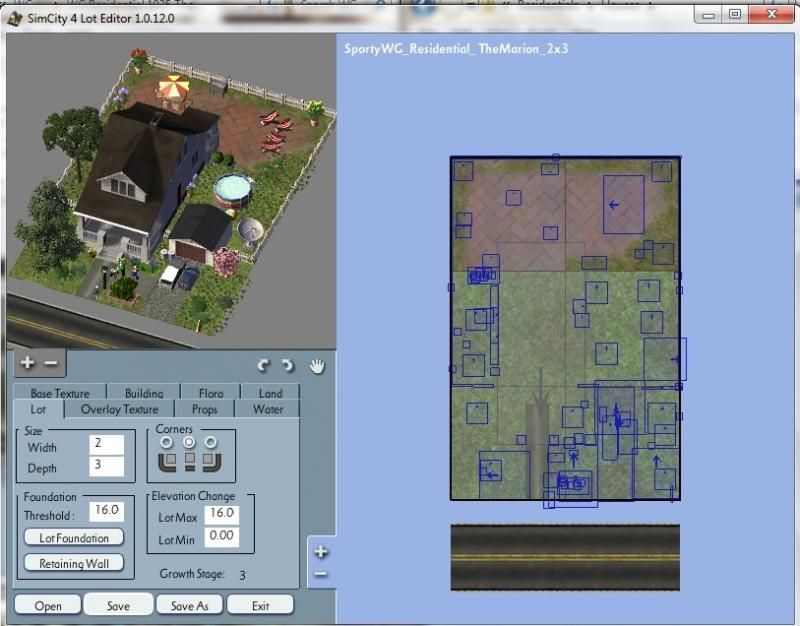Click the Exit button
Image resolution: width=800 pixels, height=626 pixels.
click(260, 605)
